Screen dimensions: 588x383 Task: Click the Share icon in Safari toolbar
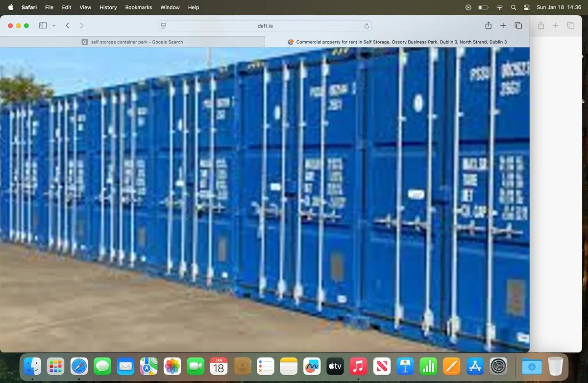[488, 25]
